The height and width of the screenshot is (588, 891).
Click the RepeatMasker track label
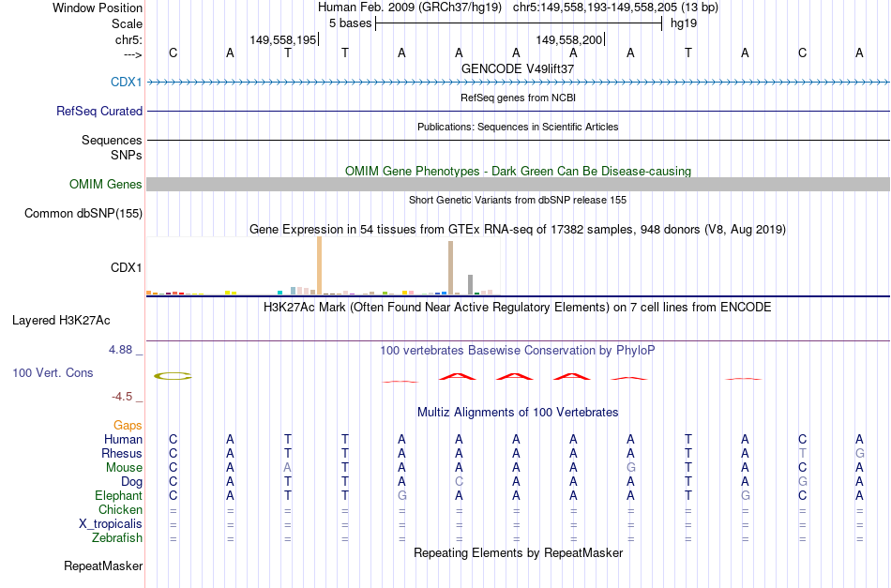coord(103,565)
